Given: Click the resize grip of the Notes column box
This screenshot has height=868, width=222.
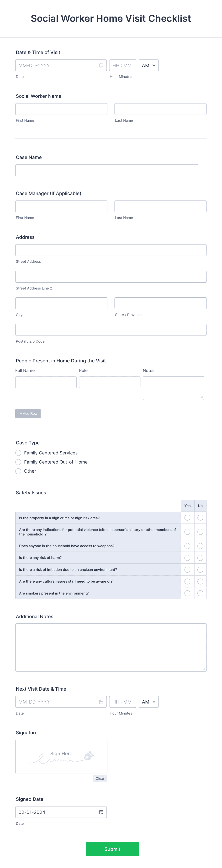Looking at the screenshot, I should tap(202, 398).
